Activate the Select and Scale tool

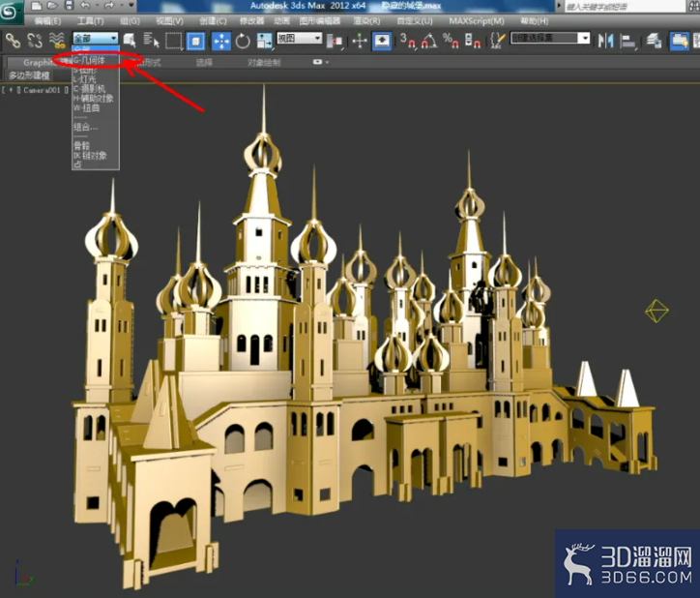pyautogui.click(x=264, y=41)
